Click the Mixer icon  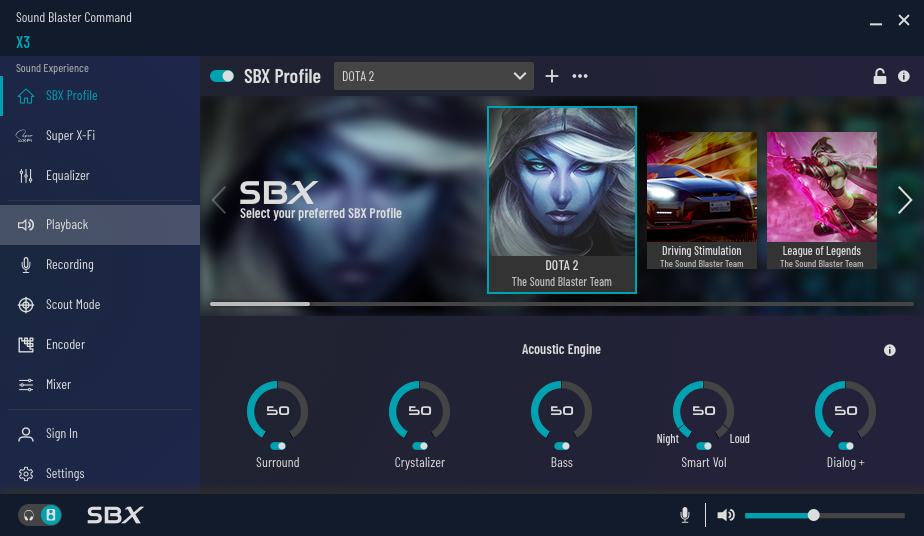pos(26,385)
